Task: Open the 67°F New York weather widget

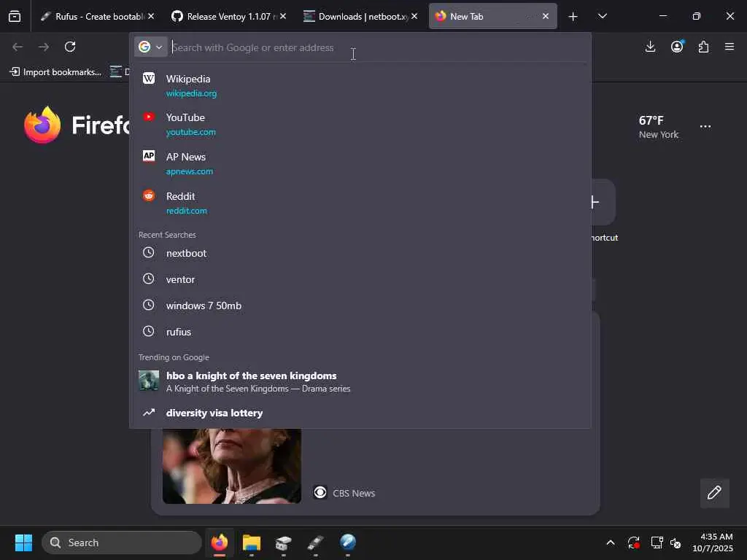Action: tap(659, 127)
